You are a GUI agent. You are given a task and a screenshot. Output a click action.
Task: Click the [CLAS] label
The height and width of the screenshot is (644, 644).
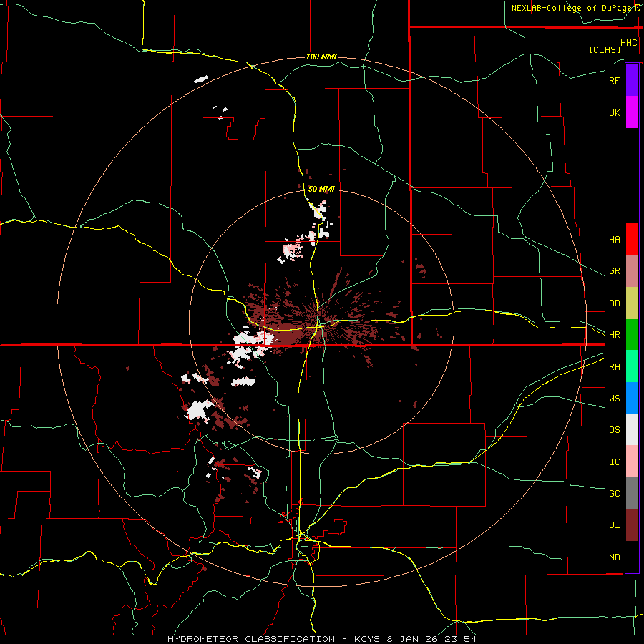(x=605, y=49)
